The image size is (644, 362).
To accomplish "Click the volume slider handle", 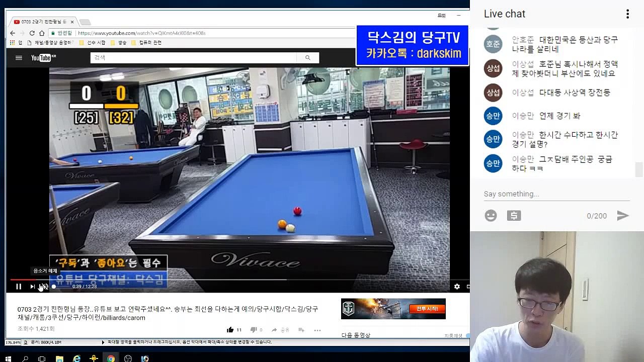I will click(54, 287).
